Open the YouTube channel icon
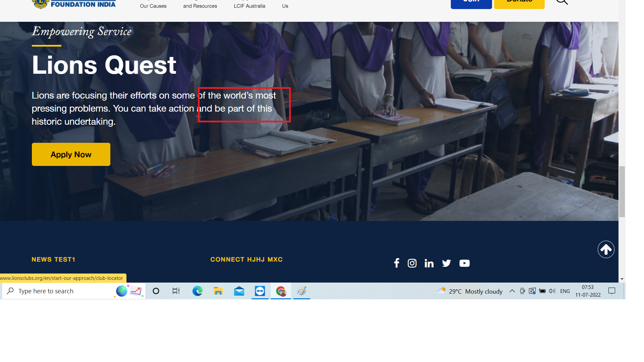Image resolution: width=644 pixels, height=362 pixels. 465,263
